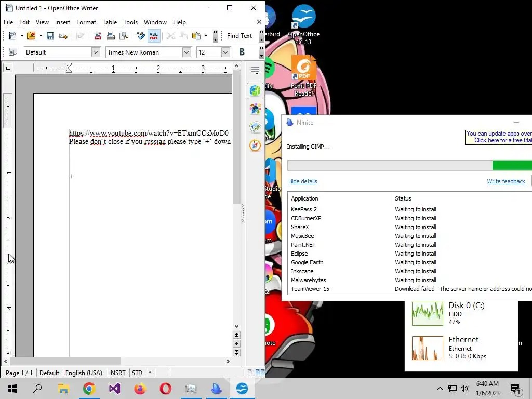Open the New document dropdown arrow
Image resolution: width=532 pixels, height=399 pixels.
(x=22, y=36)
